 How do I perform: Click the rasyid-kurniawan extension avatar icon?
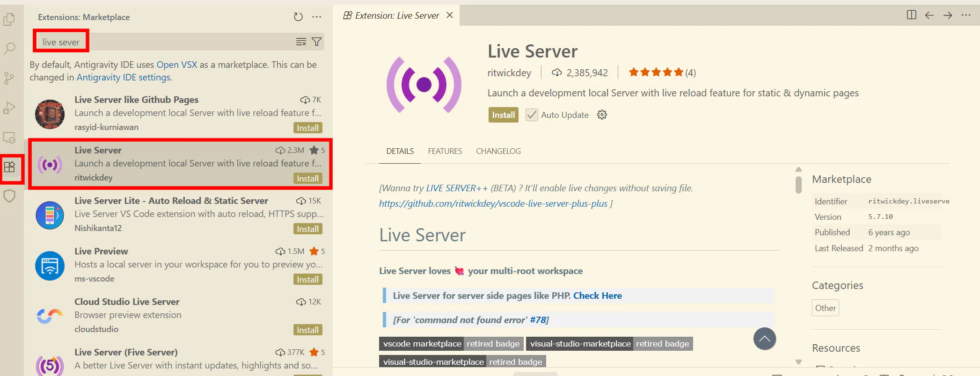pyautogui.click(x=50, y=114)
